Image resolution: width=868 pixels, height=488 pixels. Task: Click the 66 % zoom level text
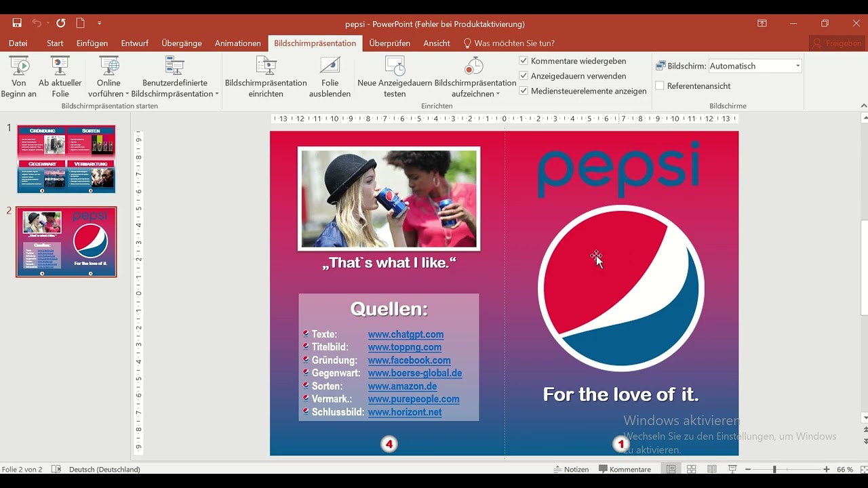pos(845,469)
